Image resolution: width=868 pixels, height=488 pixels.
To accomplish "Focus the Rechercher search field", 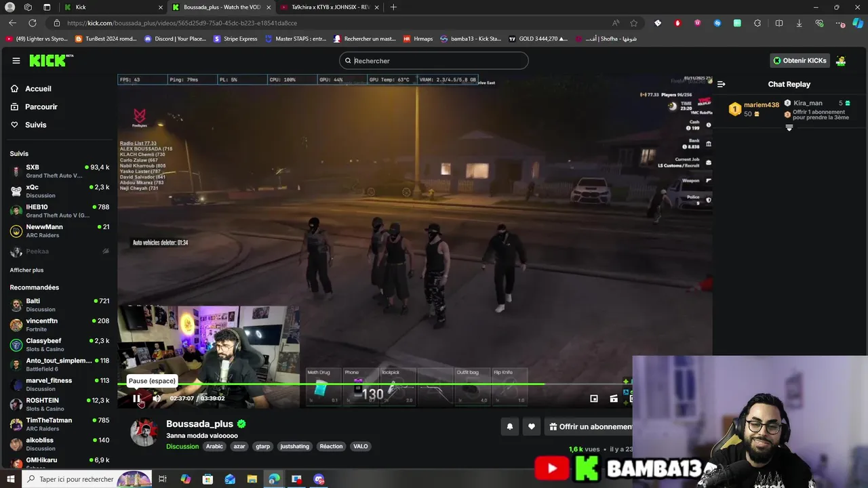I will click(434, 60).
